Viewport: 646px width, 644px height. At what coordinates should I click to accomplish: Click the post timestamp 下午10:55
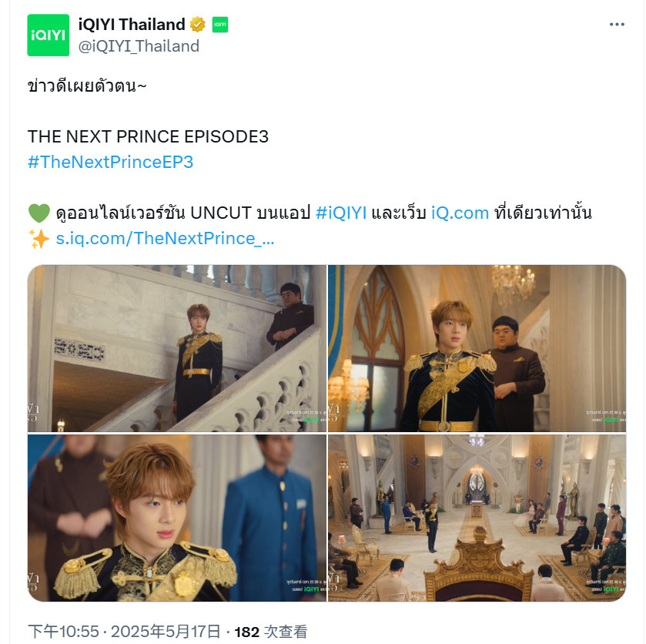(63, 632)
